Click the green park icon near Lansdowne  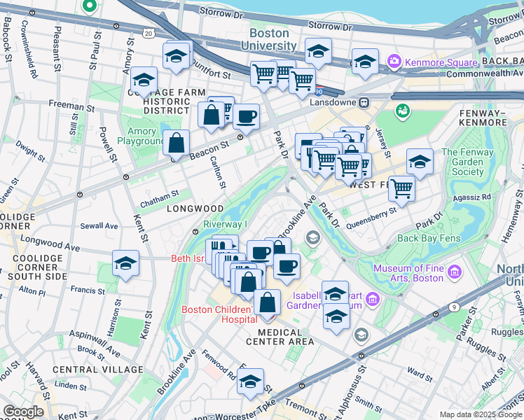pos(402,111)
